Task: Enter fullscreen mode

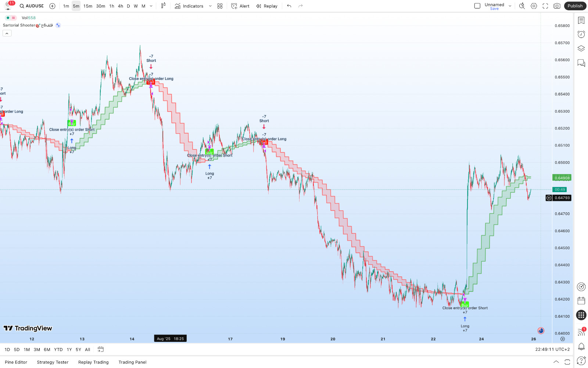Action: pyautogui.click(x=545, y=6)
